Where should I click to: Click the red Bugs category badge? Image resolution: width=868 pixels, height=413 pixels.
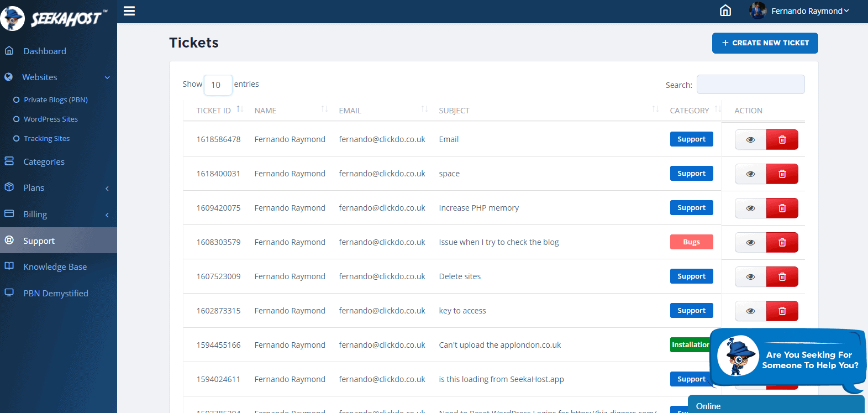[x=691, y=242]
